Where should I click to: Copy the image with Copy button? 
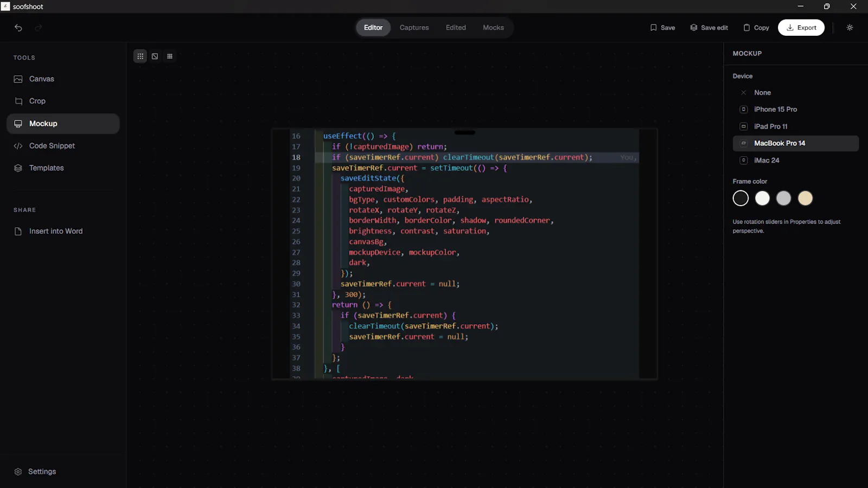(756, 28)
